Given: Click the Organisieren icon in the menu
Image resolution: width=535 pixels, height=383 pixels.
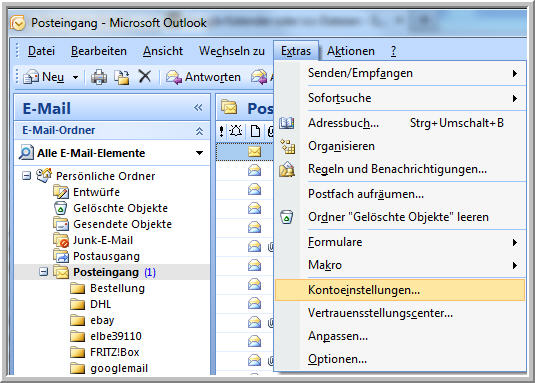Looking at the screenshot, I should coord(288,146).
